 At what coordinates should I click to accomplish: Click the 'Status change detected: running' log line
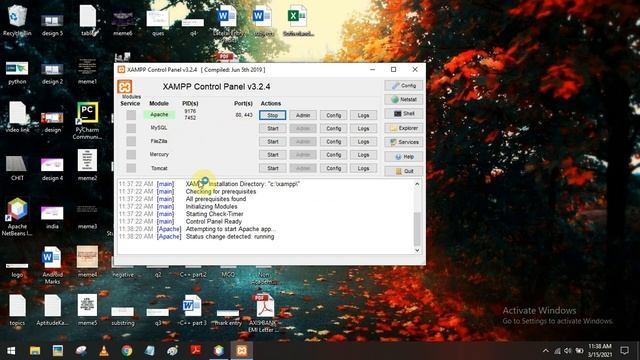(230, 237)
